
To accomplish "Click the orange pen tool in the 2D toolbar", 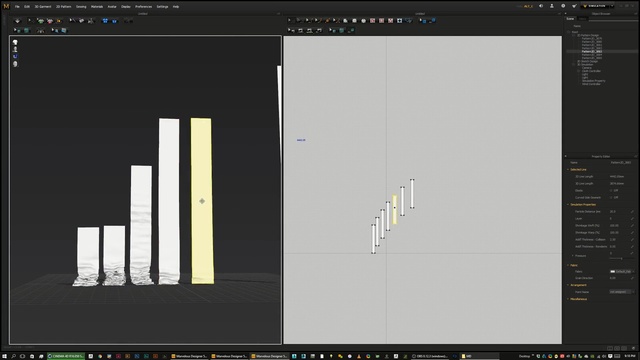I will (x=327, y=20).
